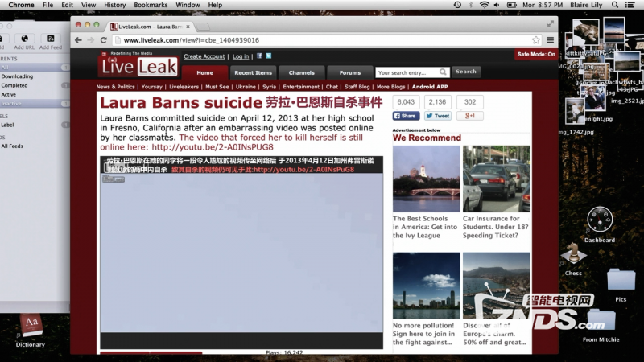Open Spotlight search in the menu bar
Image resolution: width=644 pixels, height=362 pixels.
[615, 5]
